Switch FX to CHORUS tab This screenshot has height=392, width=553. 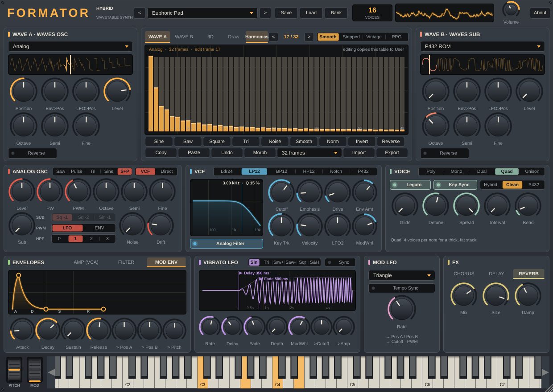click(464, 274)
